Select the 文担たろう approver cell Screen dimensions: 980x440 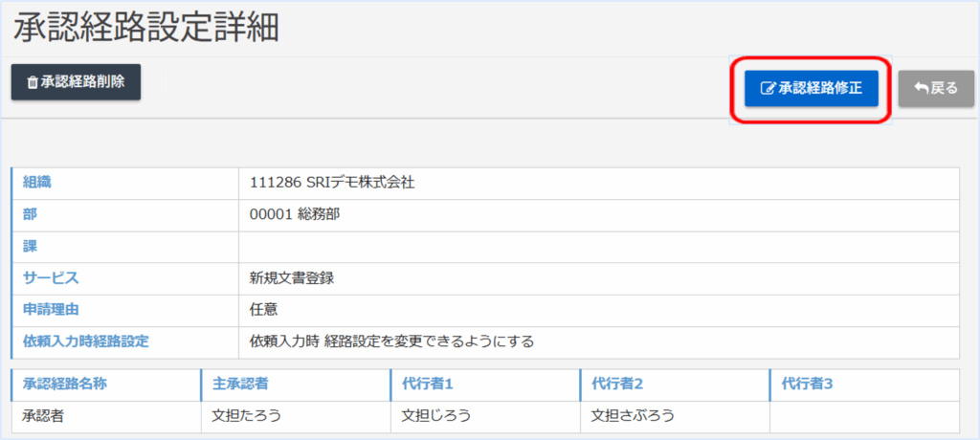click(x=248, y=415)
